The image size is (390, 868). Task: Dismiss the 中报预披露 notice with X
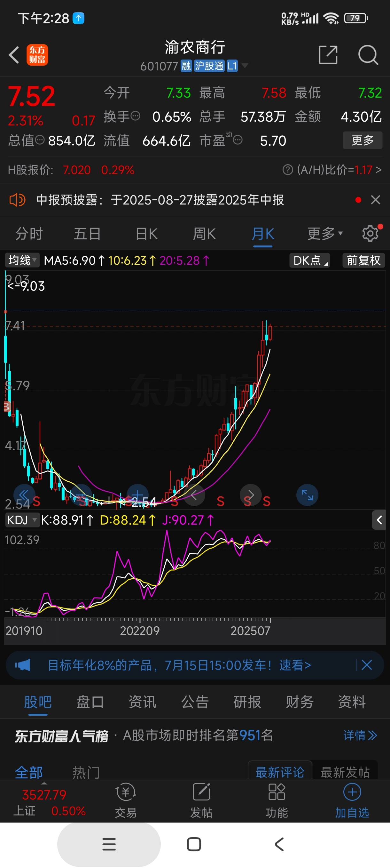376,200
